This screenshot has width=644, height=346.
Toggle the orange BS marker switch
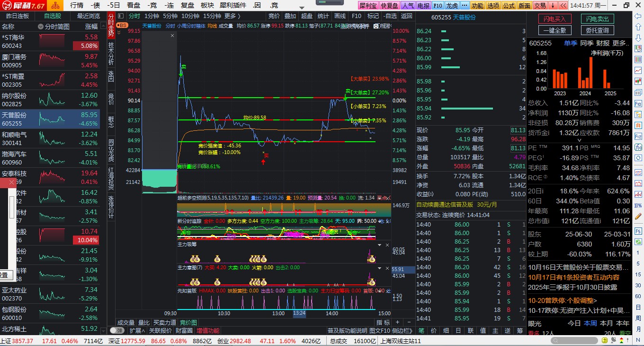122,25
